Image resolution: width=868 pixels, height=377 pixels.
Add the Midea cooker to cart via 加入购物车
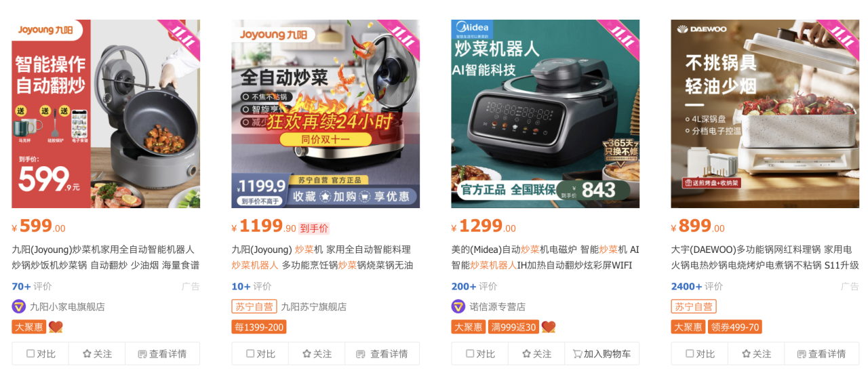601,354
